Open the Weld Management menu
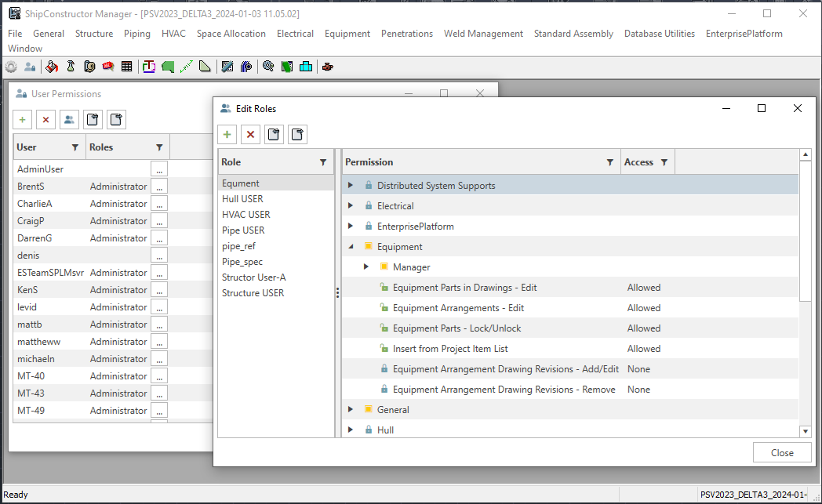Viewport: 822px width, 504px height. [483, 34]
